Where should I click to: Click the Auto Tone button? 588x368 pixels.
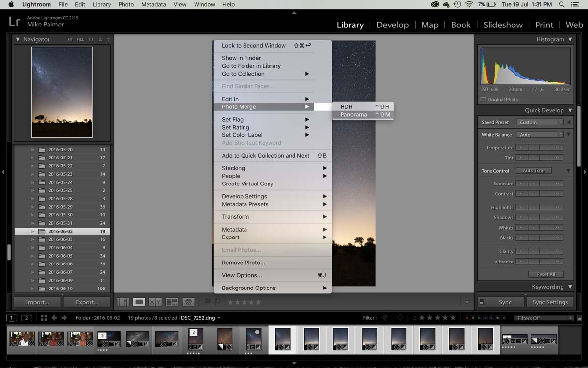tap(534, 171)
